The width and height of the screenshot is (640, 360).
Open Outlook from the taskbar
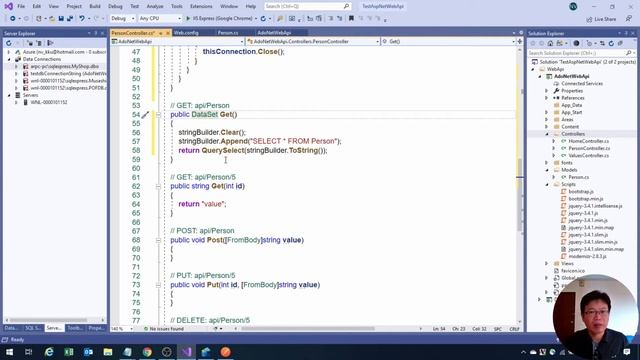click(89, 352)
